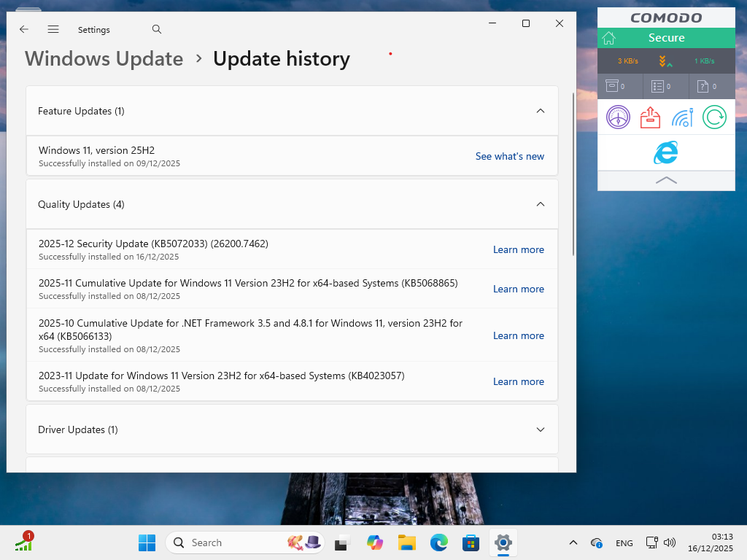Launch Copilot from the taskbar

click(375, 542)
